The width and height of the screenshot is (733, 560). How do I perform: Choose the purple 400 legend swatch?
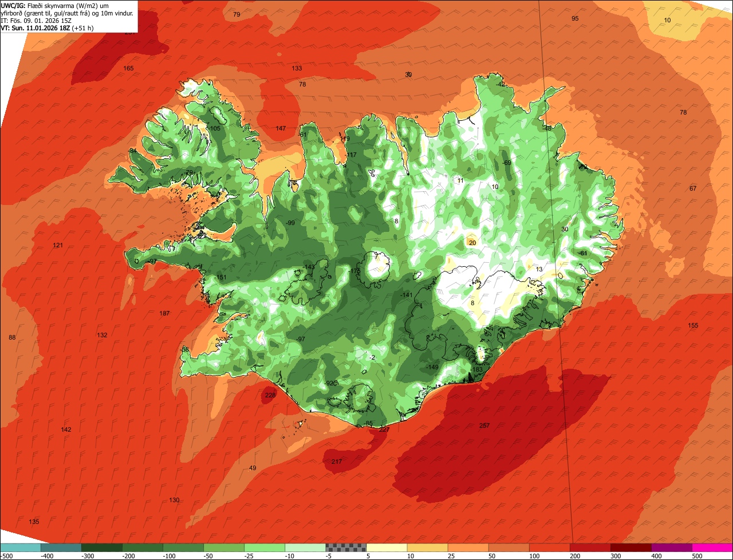click(671, 547)
